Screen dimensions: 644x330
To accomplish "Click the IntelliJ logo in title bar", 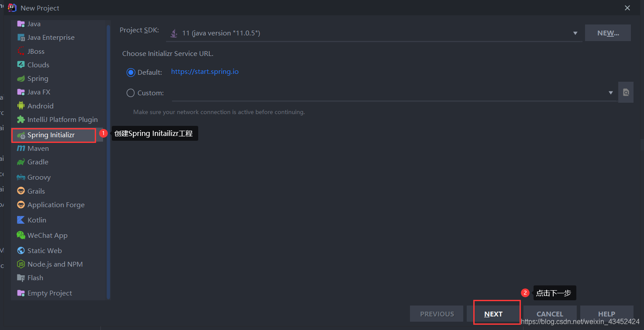I will click(12, 8).
